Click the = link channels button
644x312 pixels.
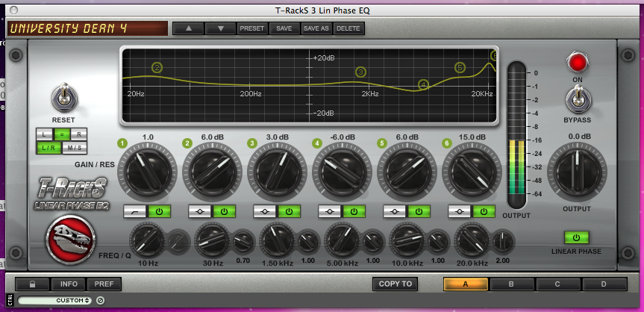[x=62, y=134]
